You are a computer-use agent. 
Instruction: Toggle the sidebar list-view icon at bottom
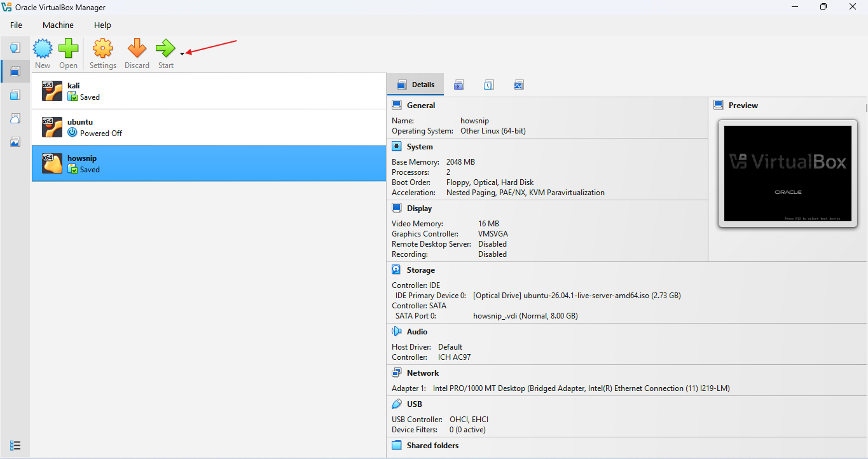[x=15, y=445]
